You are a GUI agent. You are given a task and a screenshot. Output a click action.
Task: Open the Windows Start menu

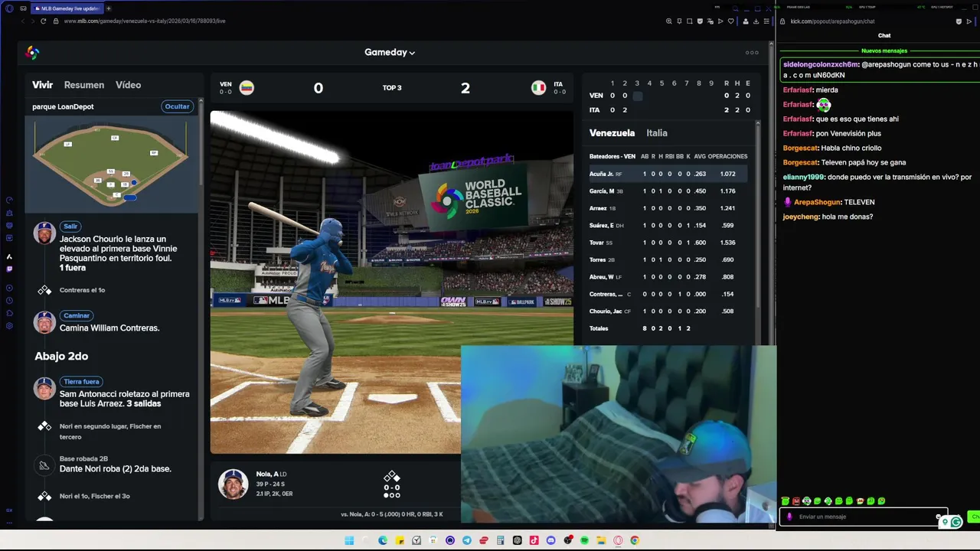(349, 540)
